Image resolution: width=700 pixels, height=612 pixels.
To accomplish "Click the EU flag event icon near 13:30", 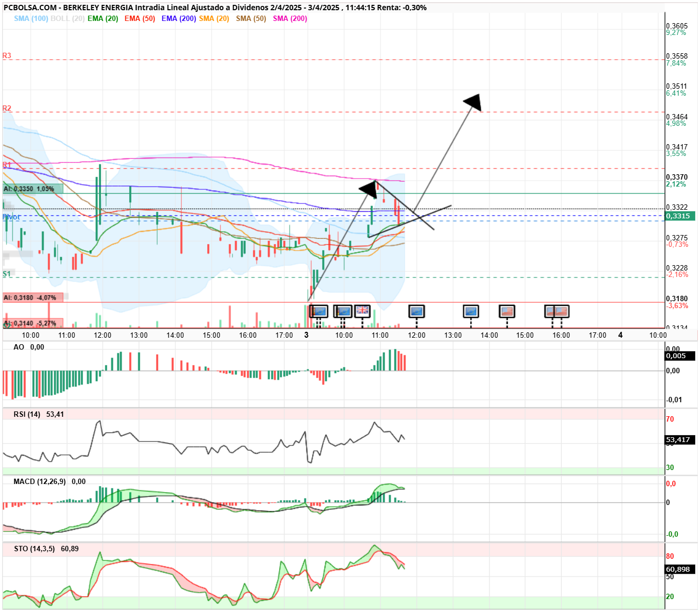I will pos(471,311).
